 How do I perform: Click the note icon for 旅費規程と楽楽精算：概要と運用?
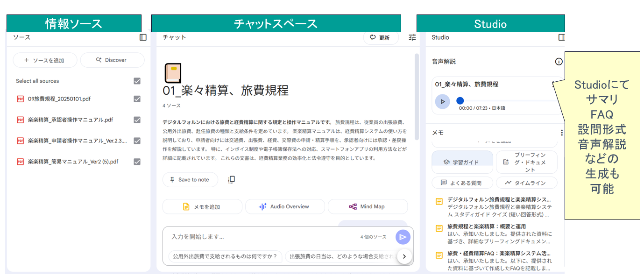(x=439, y=228)
